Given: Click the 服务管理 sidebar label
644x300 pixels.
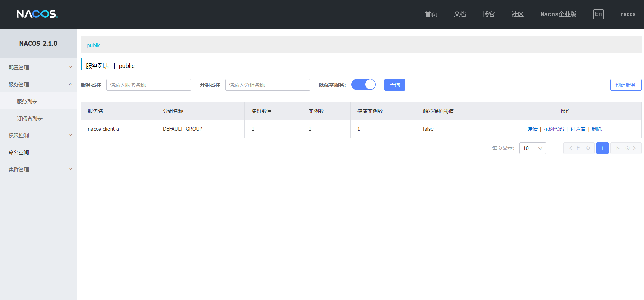Looking at the screenshot, I should 19,84.
